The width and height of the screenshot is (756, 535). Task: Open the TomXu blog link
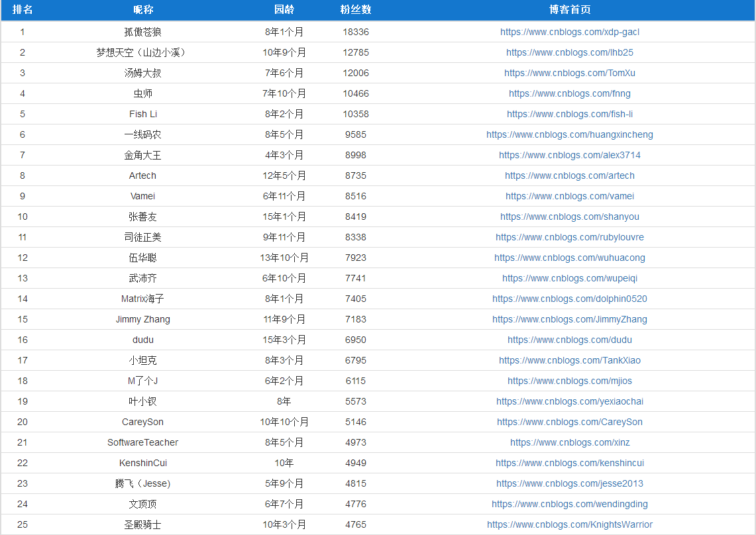[569, 73]
